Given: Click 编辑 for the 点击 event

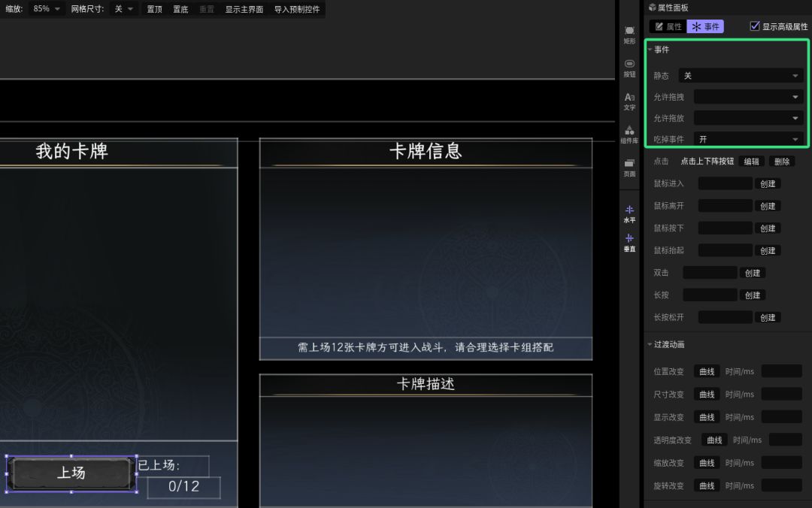Looking at the screenshot, I should 751,162.
